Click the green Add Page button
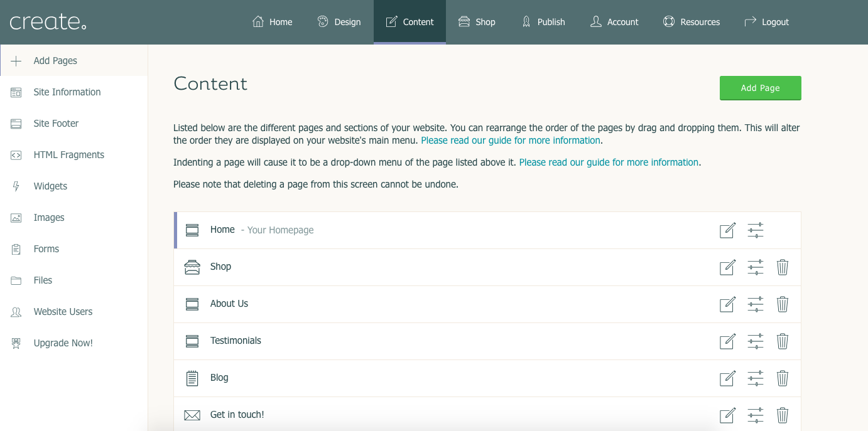Image resolution: width=868 pixels, height=431 pixels. [x=761, y=88]
